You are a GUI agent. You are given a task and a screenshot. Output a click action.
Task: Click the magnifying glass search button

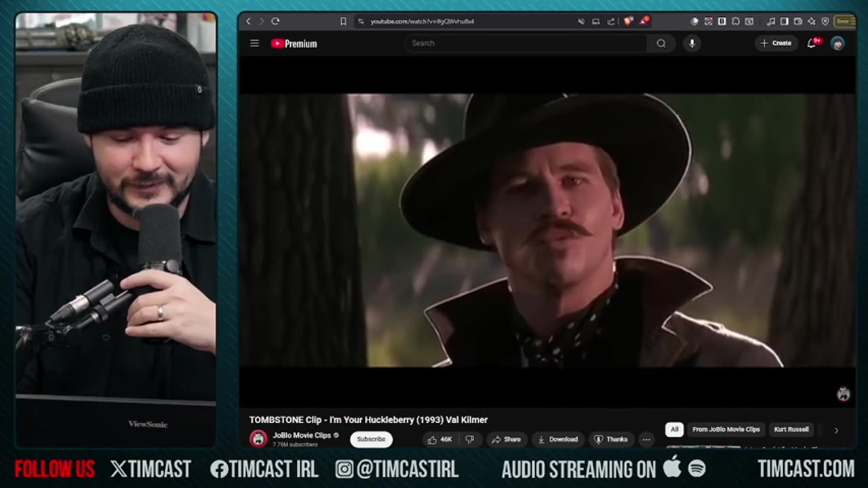661,43
